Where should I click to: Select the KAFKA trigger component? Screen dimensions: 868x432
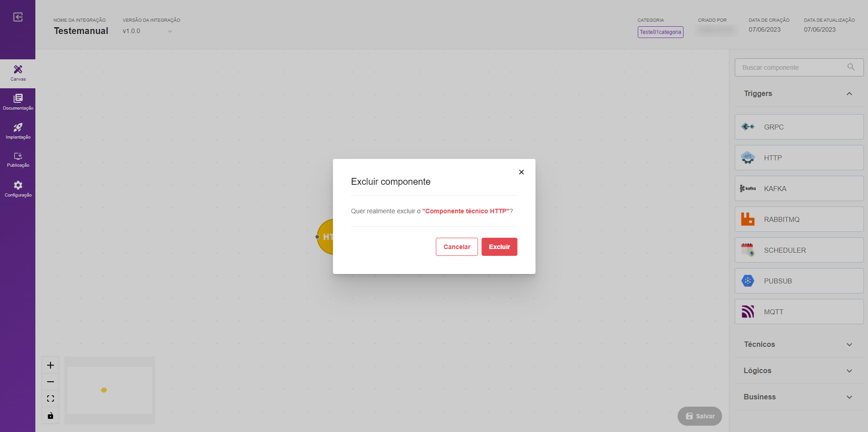[x=799, y=188]
